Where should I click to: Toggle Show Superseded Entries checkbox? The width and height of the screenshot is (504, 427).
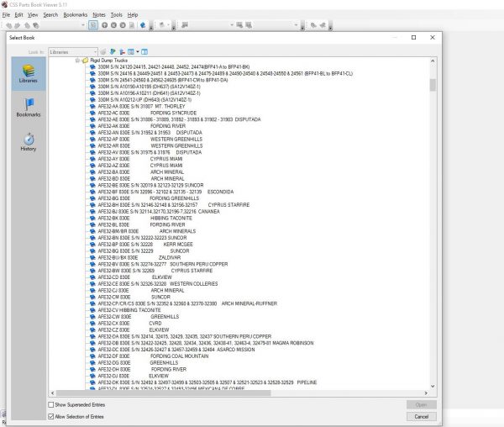[50, 404]
